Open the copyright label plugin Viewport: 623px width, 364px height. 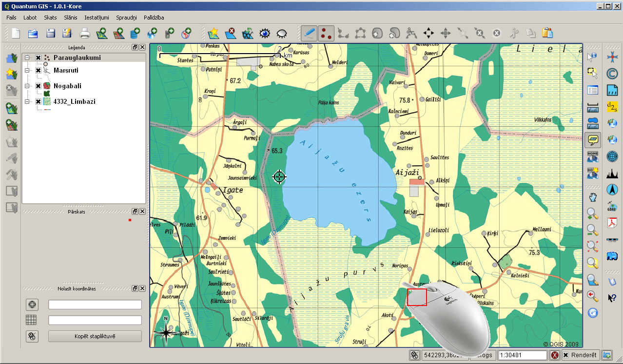[x=612, y=74]
